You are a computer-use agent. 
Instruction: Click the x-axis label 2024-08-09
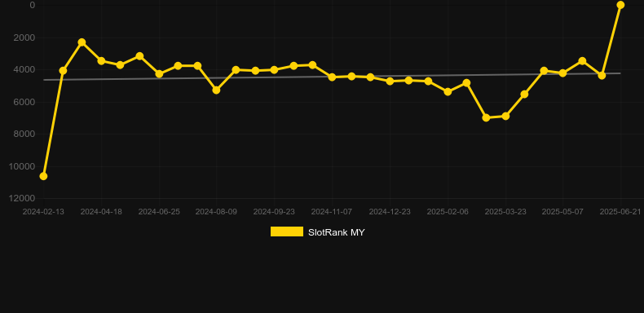216,212
